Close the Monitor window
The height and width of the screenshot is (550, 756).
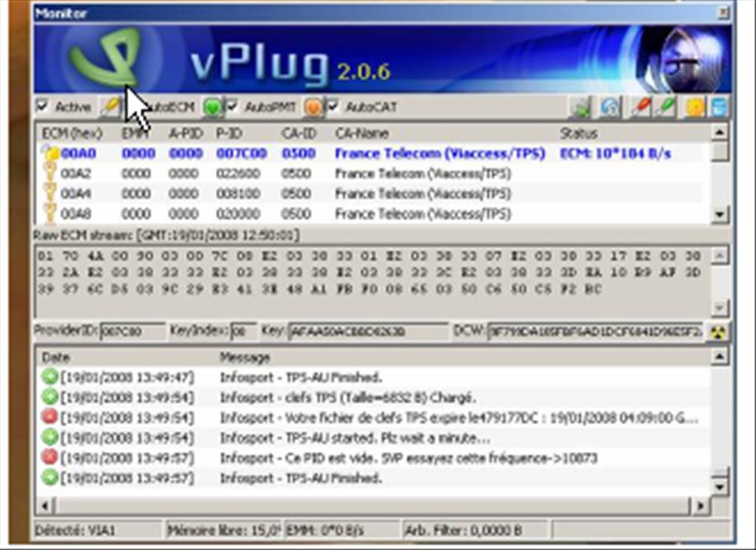coord(723,13)
